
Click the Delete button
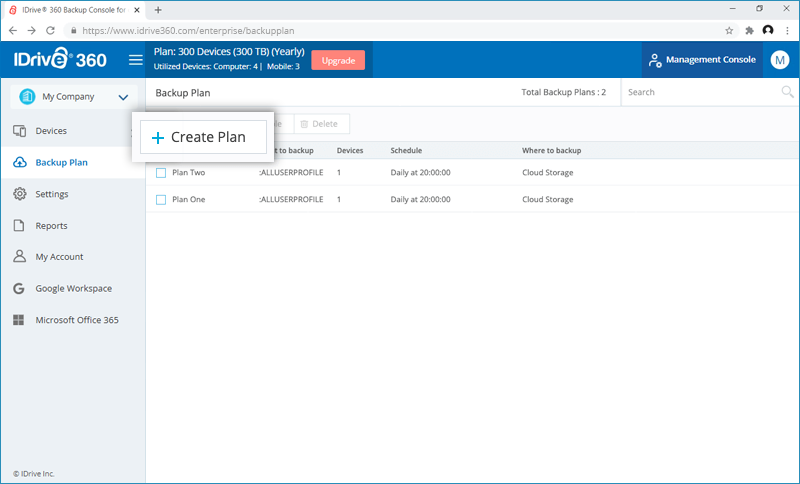(321, 123)
